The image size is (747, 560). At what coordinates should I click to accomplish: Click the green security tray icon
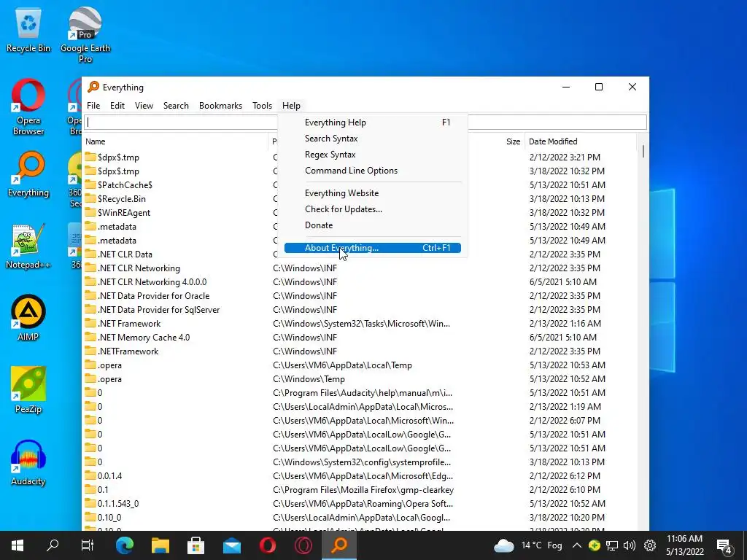click(594, 545)
